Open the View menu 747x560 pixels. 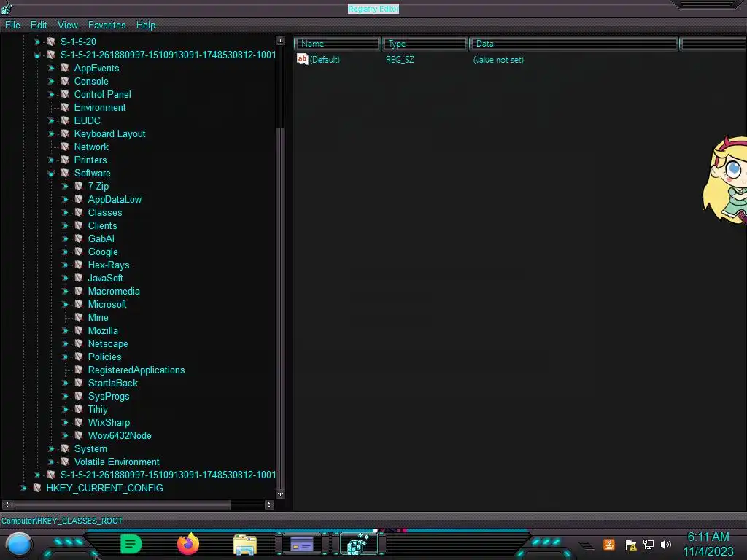(68, 26)
